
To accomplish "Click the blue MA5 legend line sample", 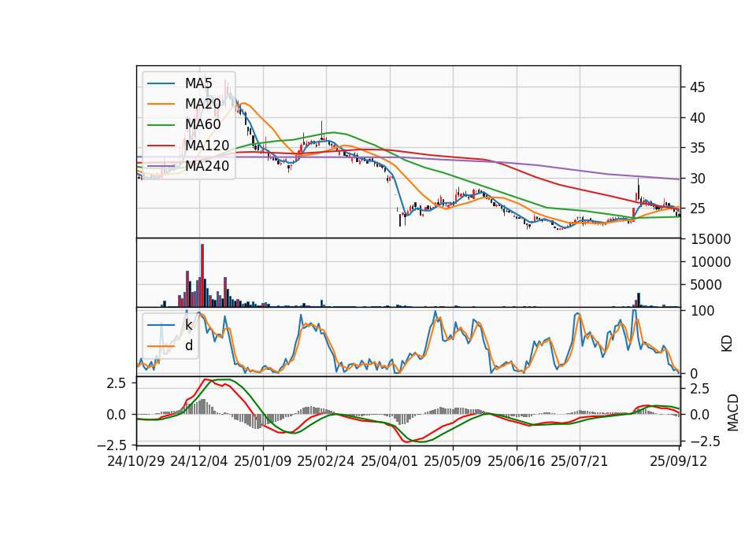I will click(161, 84).
